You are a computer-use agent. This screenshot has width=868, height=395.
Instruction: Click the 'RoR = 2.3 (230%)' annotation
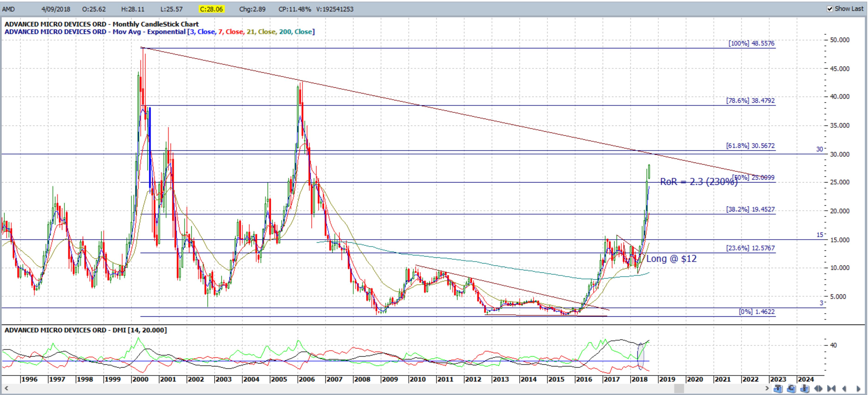699,182
